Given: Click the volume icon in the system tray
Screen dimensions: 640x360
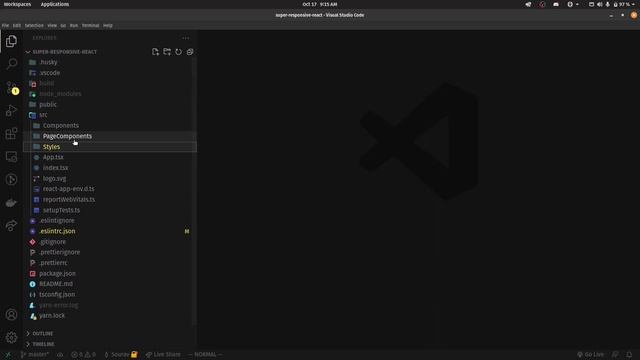Looking at the screenshot, I should pos(600,4).
